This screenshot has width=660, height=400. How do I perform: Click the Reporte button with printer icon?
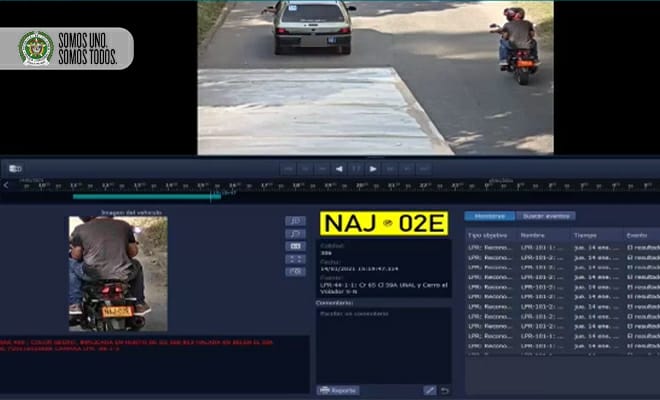pos(338,389)
